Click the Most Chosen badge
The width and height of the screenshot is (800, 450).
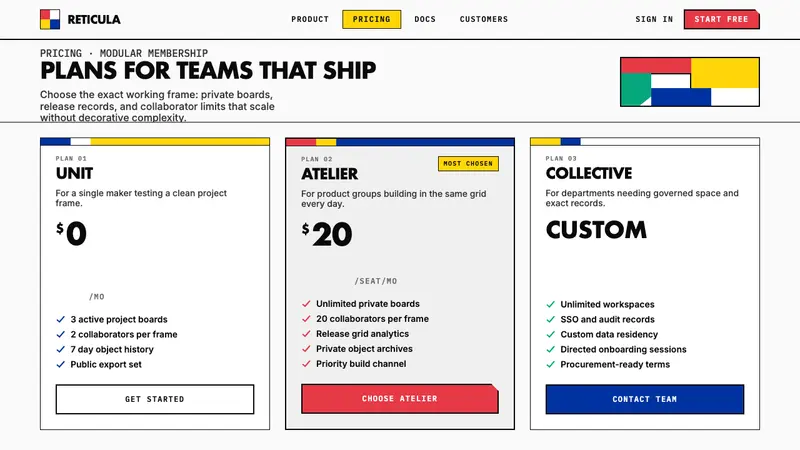468,164
